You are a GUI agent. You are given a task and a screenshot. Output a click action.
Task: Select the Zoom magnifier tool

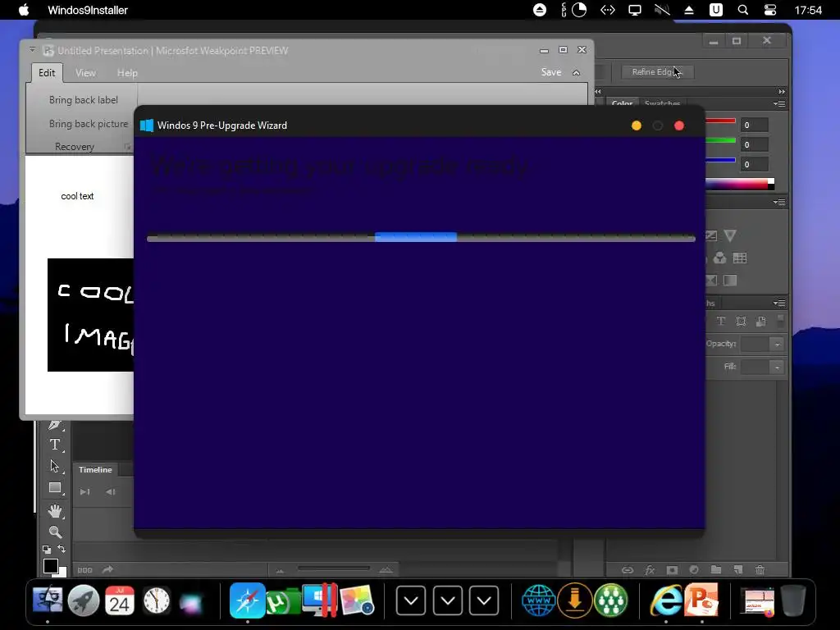click(55, 532)
